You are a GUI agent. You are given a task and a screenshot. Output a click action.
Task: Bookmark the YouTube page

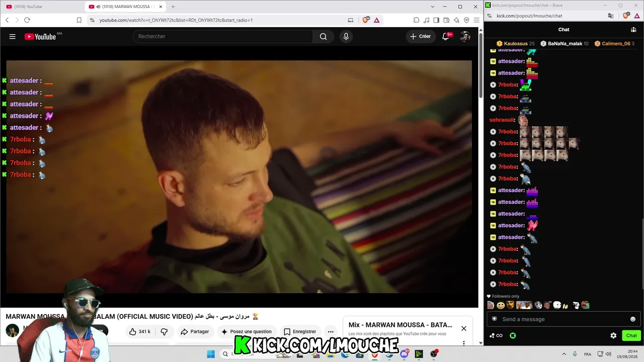79,20
